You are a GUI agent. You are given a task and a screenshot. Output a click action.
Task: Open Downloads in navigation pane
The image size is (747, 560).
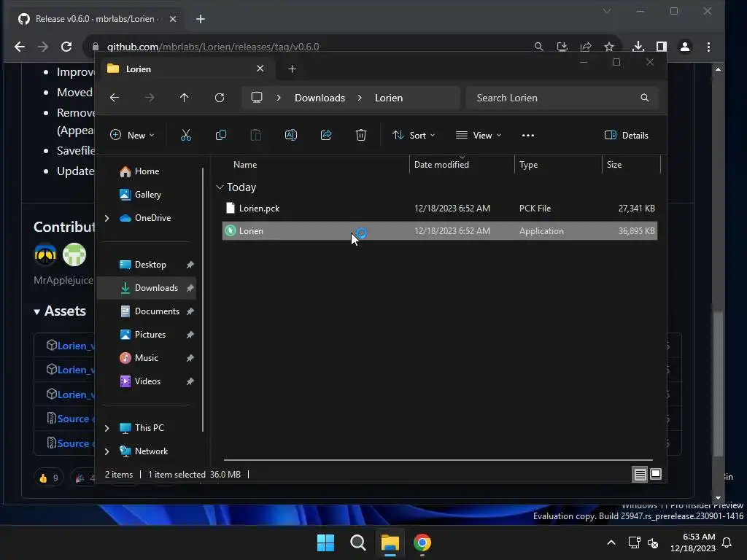[146, 288]
